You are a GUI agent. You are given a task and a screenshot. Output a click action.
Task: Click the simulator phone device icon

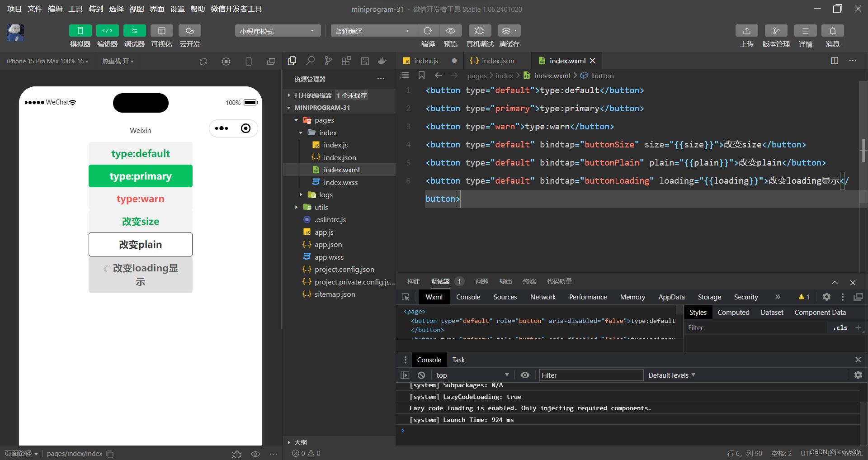click(x=248, y=62)
